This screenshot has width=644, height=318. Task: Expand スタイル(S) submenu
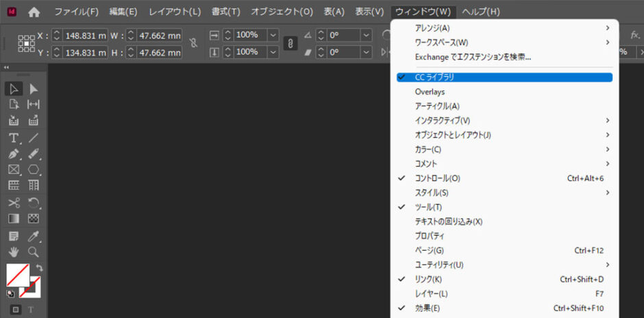(x=504, y=193)
